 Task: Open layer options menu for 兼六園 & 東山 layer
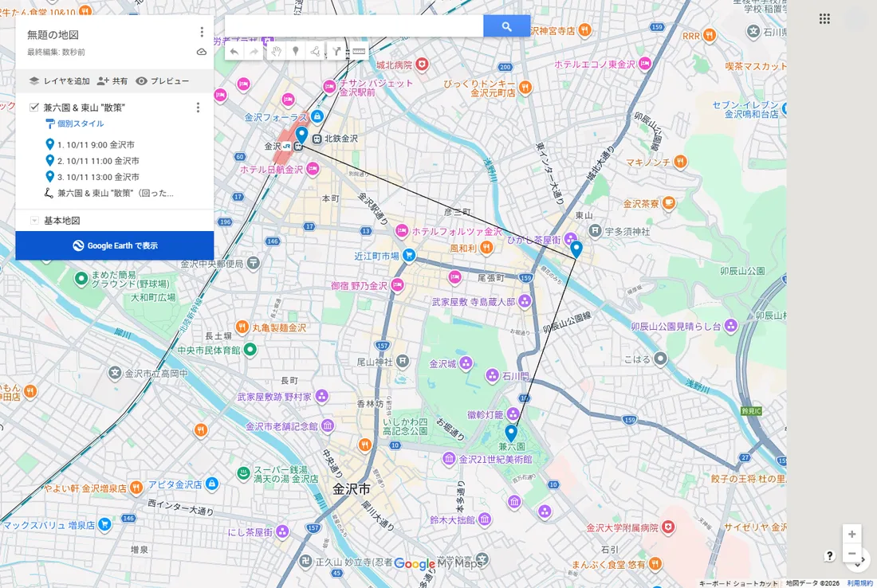pyautogui.click(x=198, y=108)
